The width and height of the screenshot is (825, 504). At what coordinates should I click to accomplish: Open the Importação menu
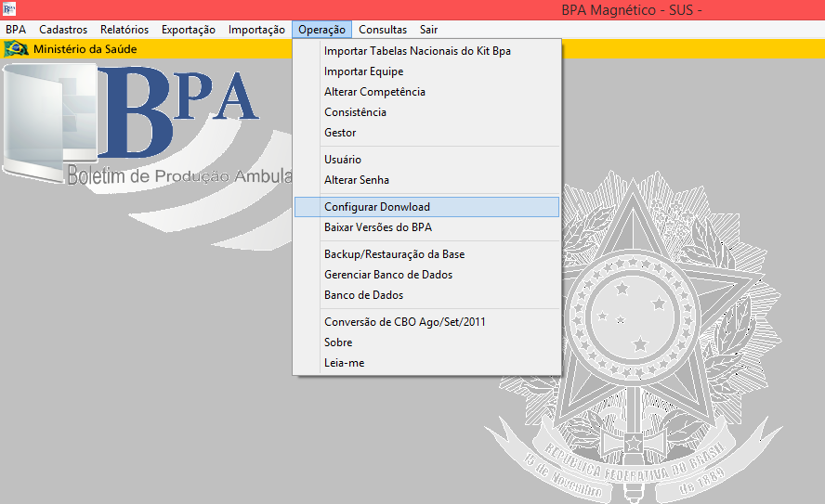tap(256, 30)
